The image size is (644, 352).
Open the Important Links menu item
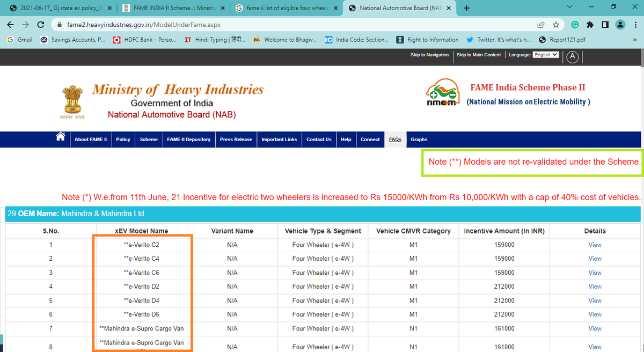click(x=279, y=140)
